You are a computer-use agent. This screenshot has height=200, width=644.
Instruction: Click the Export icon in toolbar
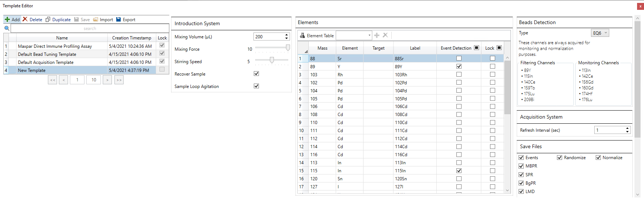click(118, 19)
